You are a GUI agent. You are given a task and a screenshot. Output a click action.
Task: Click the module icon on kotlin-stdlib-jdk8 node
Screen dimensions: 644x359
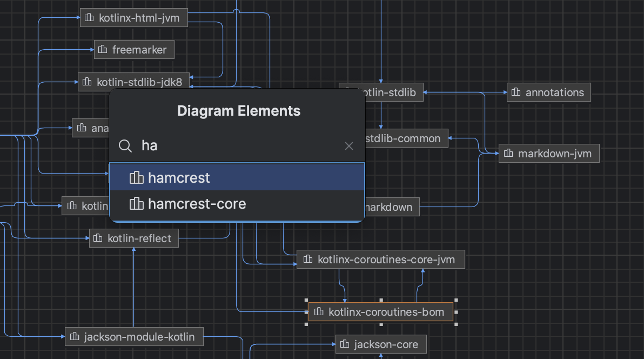click(x=88, y=82)
